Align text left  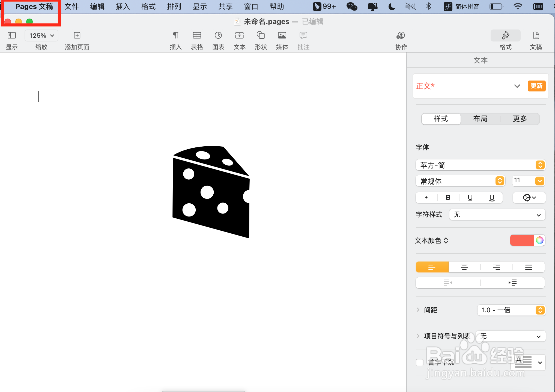432,267
